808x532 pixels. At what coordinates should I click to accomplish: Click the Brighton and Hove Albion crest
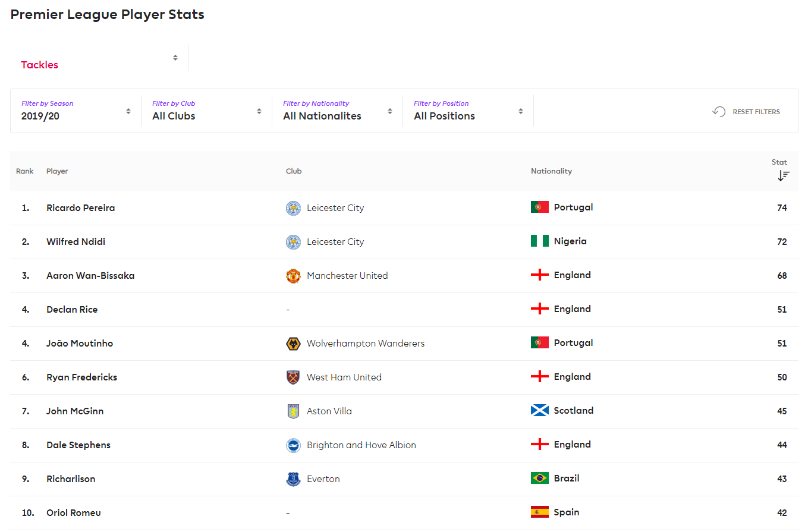[x=293, y=445]
